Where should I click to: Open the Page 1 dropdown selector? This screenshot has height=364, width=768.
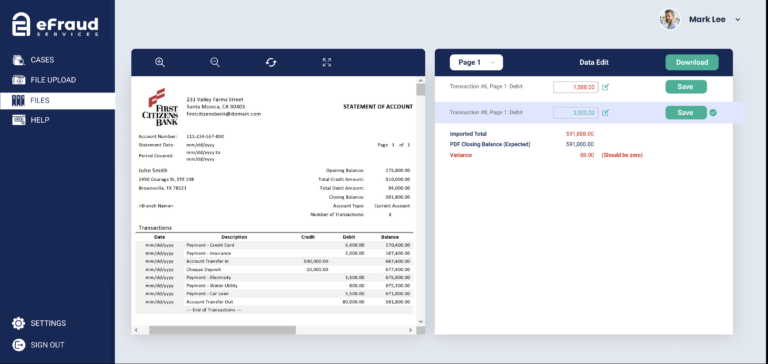coord(476,62)
